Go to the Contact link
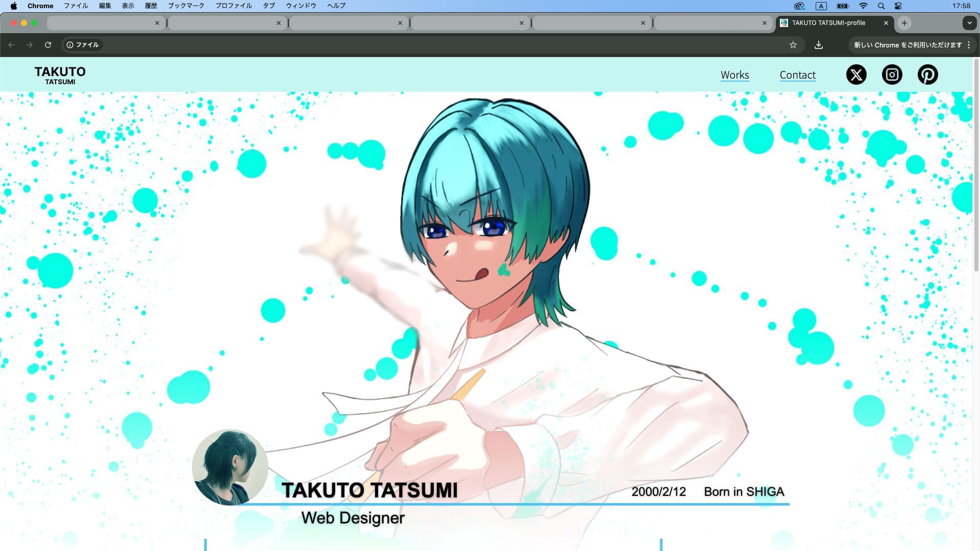980x551 pixels. point(797,75)
